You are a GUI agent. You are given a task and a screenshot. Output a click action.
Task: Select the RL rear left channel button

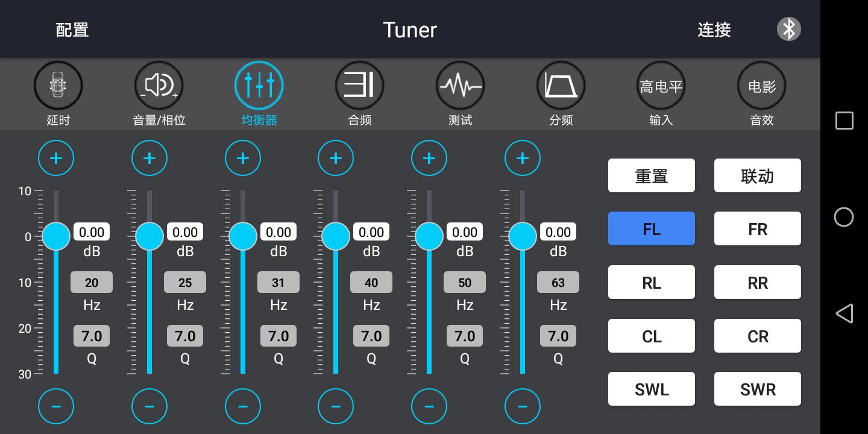click(652, 282)
